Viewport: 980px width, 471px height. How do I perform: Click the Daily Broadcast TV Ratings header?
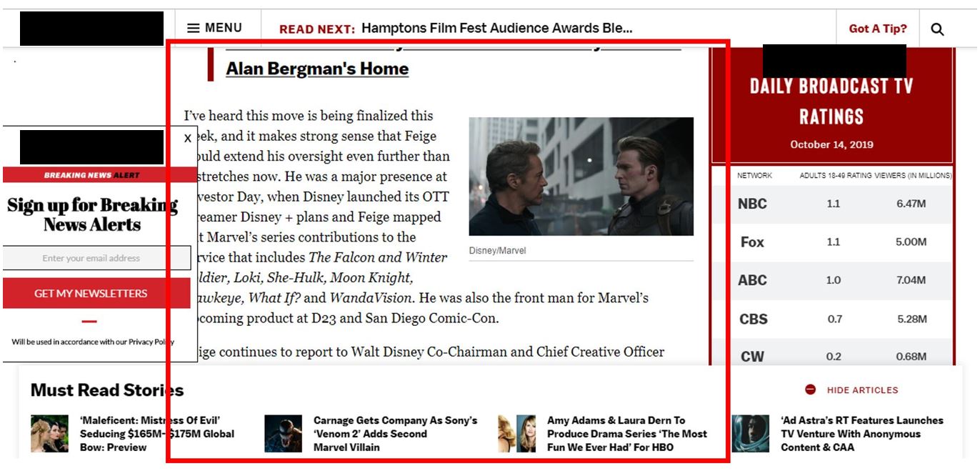831,101
